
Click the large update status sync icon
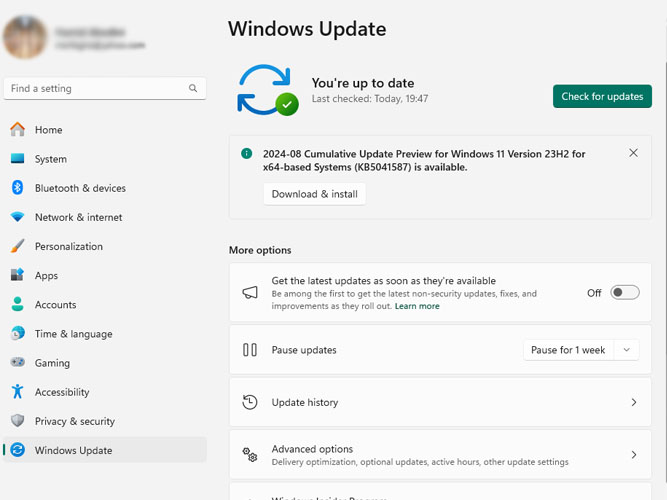tap(268, 90)
